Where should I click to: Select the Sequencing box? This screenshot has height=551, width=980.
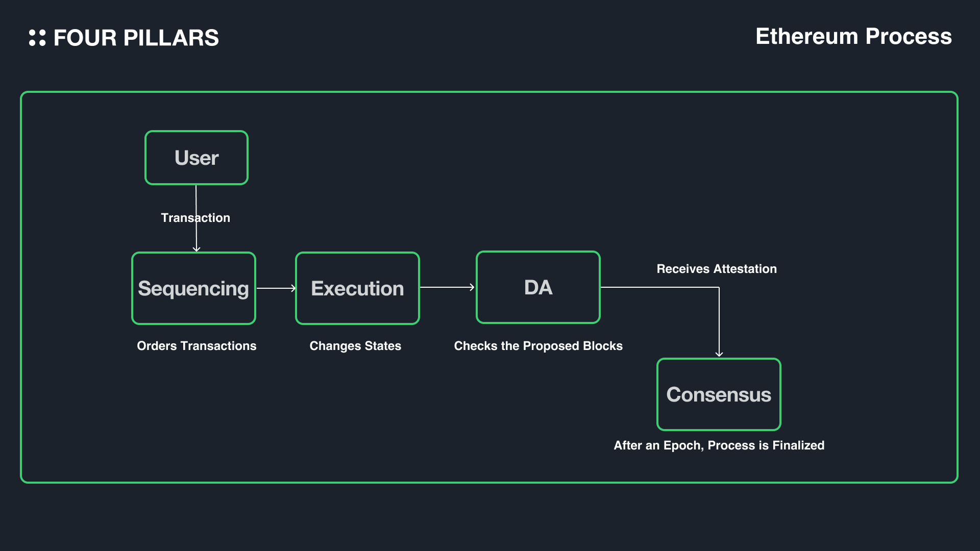[x=193, y=288]
